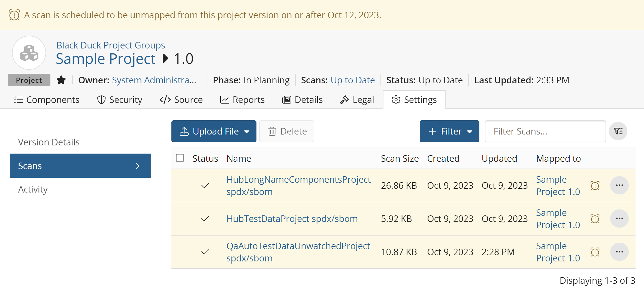Open more actions for HubTestDataProject scan
This screenshot has width=644, height=293.
[x=619, y=219]
